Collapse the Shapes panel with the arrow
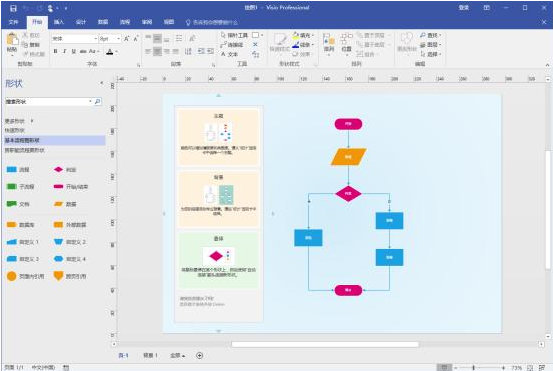This screenshot has height=371, width=553. (x=102, y=83)
